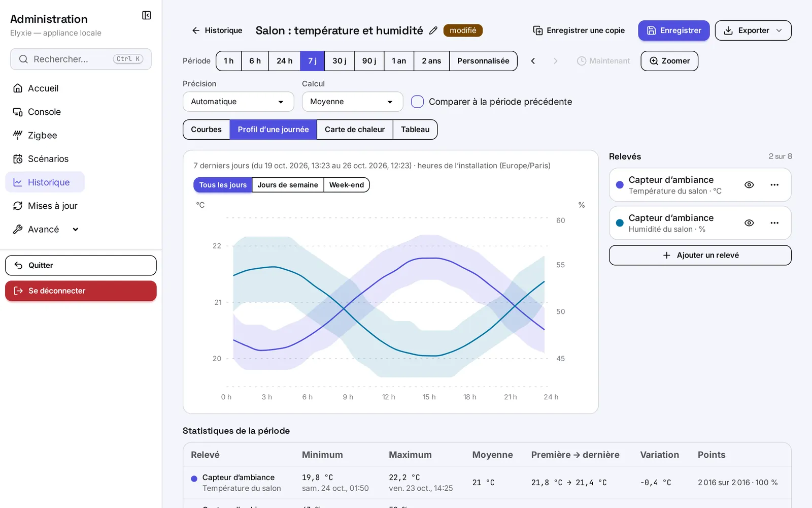Switch to Carte de chaleur tab
The image size is (812, 508).
pos(355,130)
